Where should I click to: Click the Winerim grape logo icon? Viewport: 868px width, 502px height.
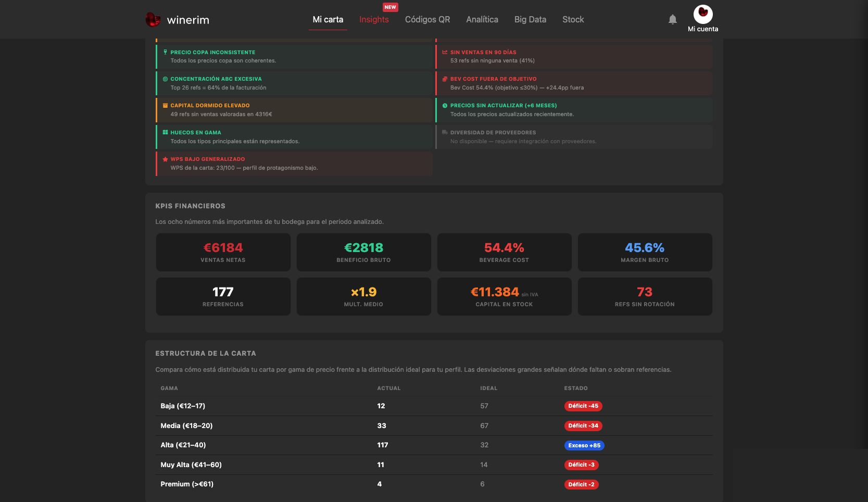153,20
